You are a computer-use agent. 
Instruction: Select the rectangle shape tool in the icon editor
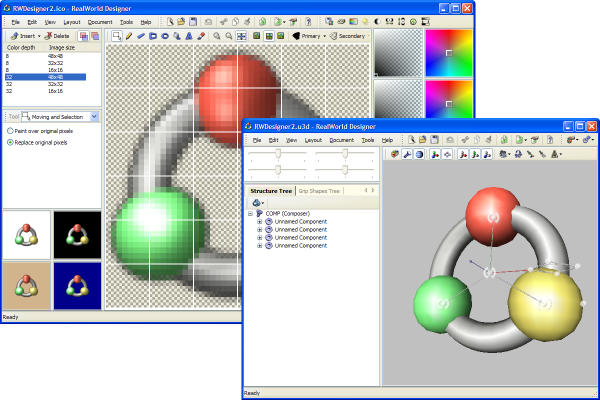coord(153,36)
